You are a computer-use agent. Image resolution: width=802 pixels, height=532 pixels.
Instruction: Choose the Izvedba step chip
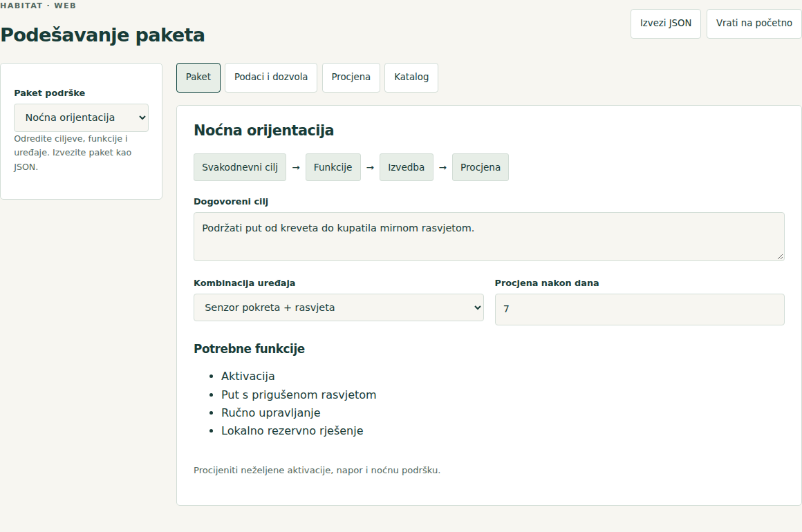coord(406,167)
